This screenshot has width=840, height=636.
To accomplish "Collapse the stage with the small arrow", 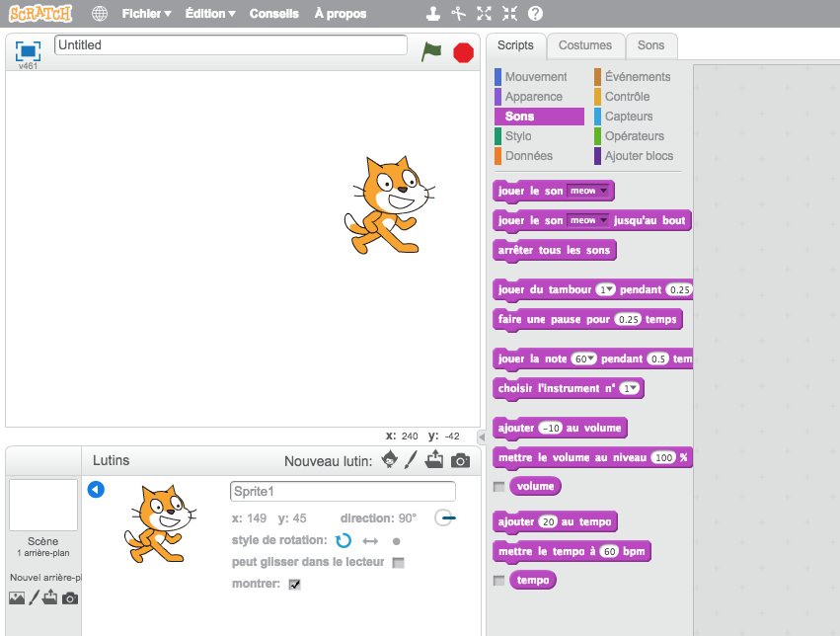I will pyautogui.click(x=481, y=437).
